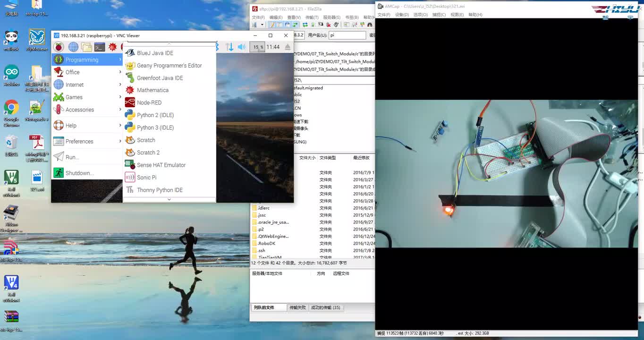Select the .RoboDK folder in FileZilla
The image size is (644, 340).
(x=266, y=243)
